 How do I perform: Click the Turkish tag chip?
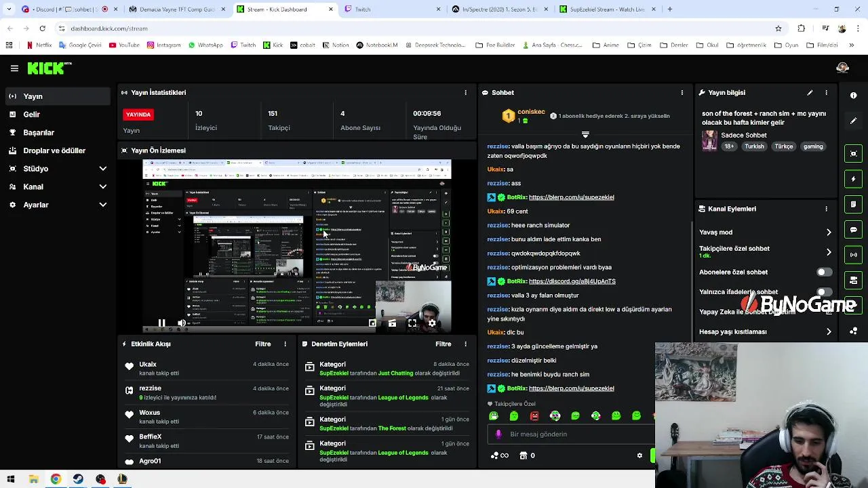(x=754, y=146)
